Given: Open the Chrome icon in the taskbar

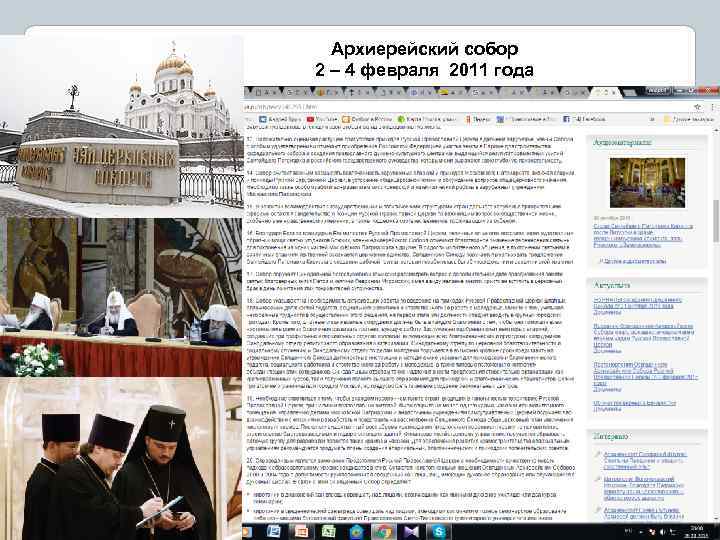Looking at the screenshot, I should (382, 532).
